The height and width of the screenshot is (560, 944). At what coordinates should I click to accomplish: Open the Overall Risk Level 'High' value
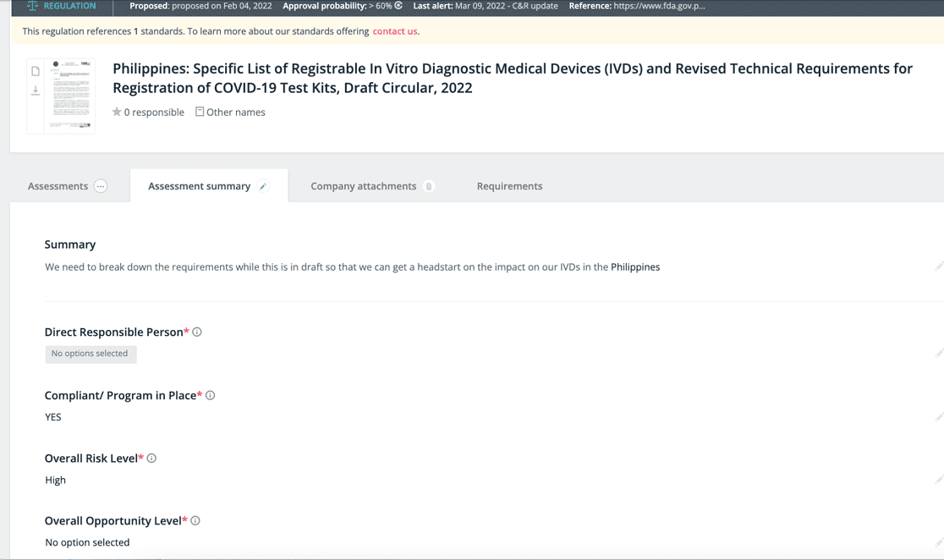click(x=55, y=480)
